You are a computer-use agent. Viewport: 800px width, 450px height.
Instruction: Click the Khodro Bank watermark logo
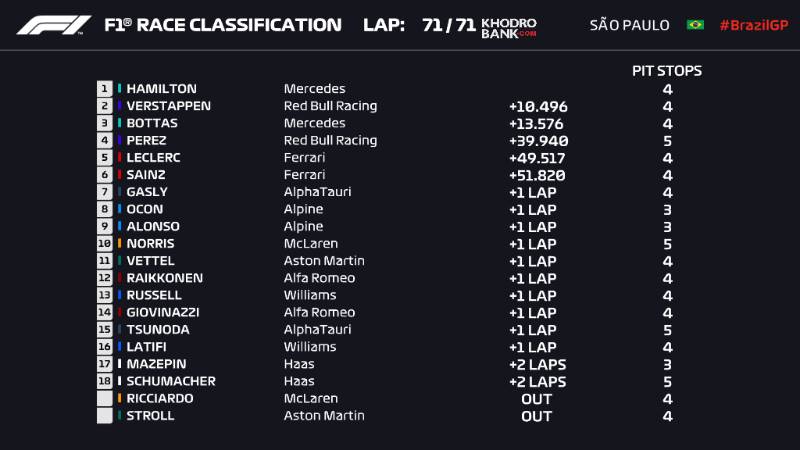(x=509, y=28)
